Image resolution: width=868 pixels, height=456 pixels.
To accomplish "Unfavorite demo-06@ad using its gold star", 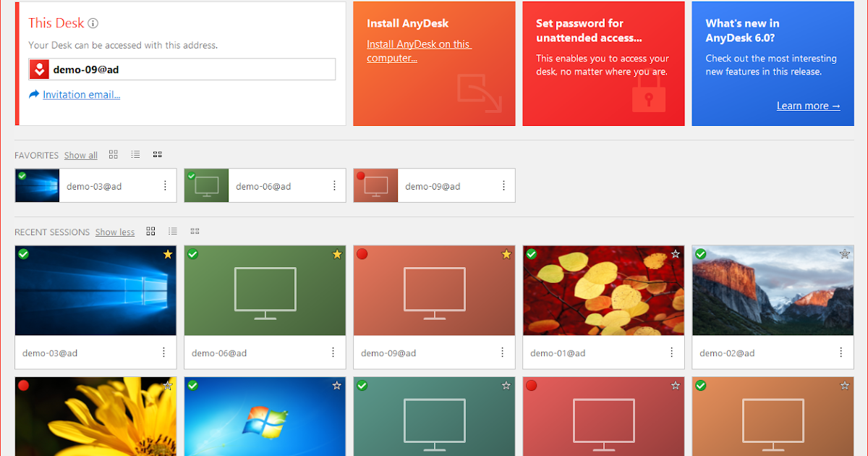I will click(337, 254).
